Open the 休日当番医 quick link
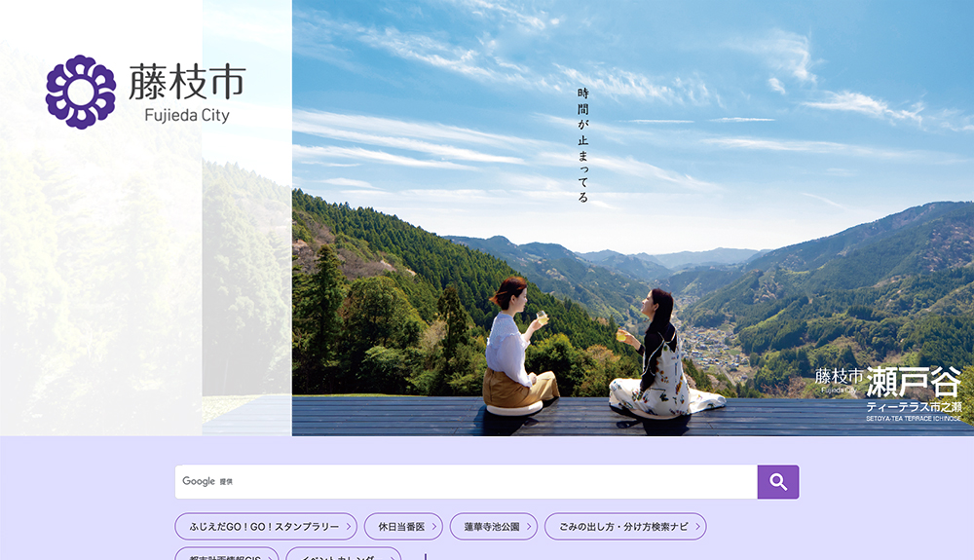The height and width of the screenshot is (560, 974). [x=399, y=527]
